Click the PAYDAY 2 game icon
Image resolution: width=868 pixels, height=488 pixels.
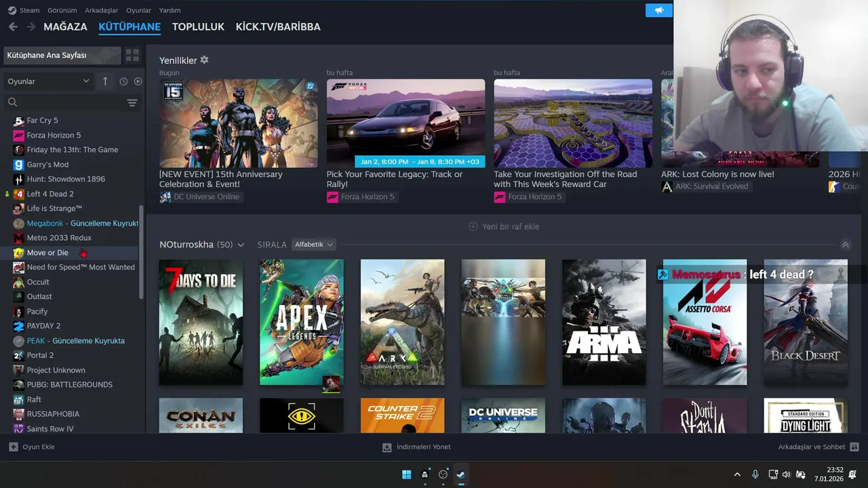pyautogui.click(x=19, y=326)
